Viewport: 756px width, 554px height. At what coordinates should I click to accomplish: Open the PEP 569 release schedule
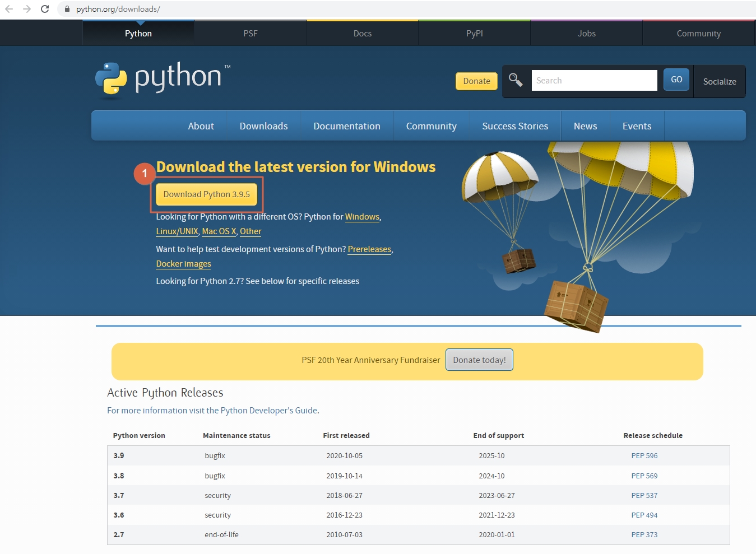point(644,476)
